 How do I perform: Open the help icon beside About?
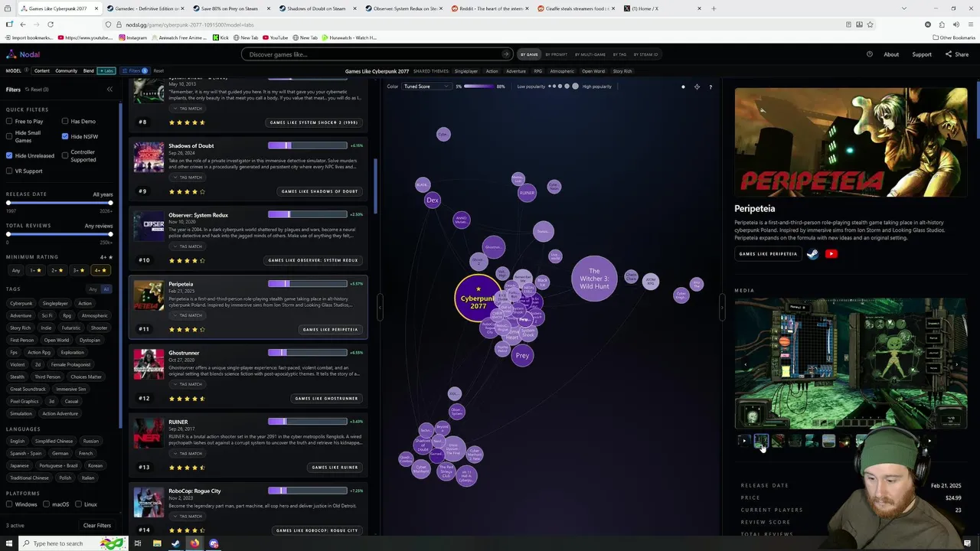click(870, 54)
